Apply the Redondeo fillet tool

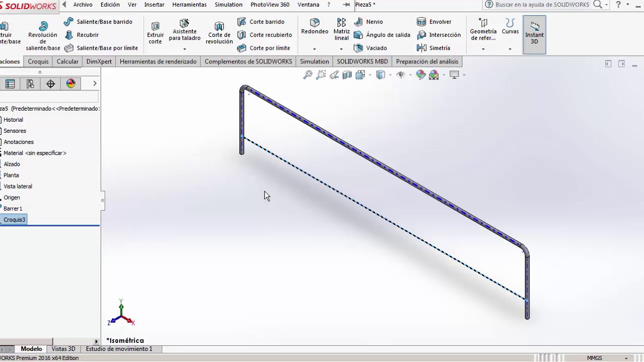coord(314,27)
